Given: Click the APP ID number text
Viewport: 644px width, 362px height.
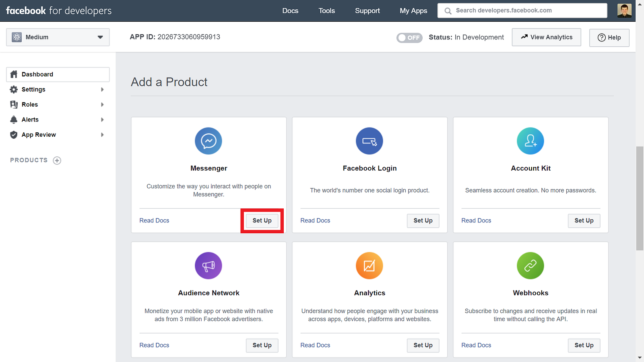Looking at the screenshot, I should 189,37.
